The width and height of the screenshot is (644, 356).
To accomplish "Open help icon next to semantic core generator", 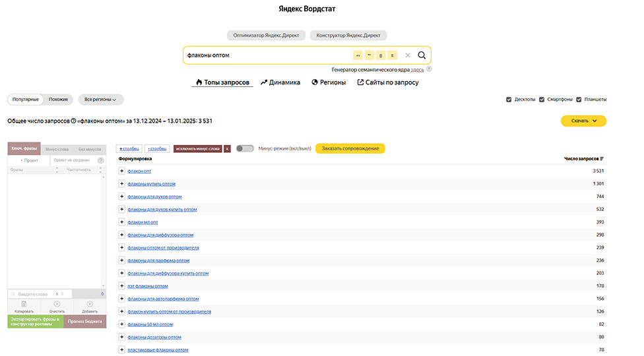I will (429, 69).
